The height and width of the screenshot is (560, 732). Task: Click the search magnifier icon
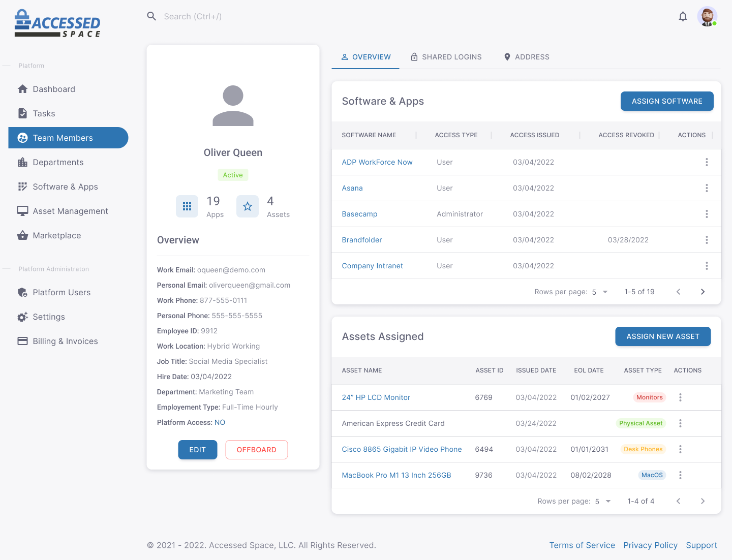click(151, 16)
